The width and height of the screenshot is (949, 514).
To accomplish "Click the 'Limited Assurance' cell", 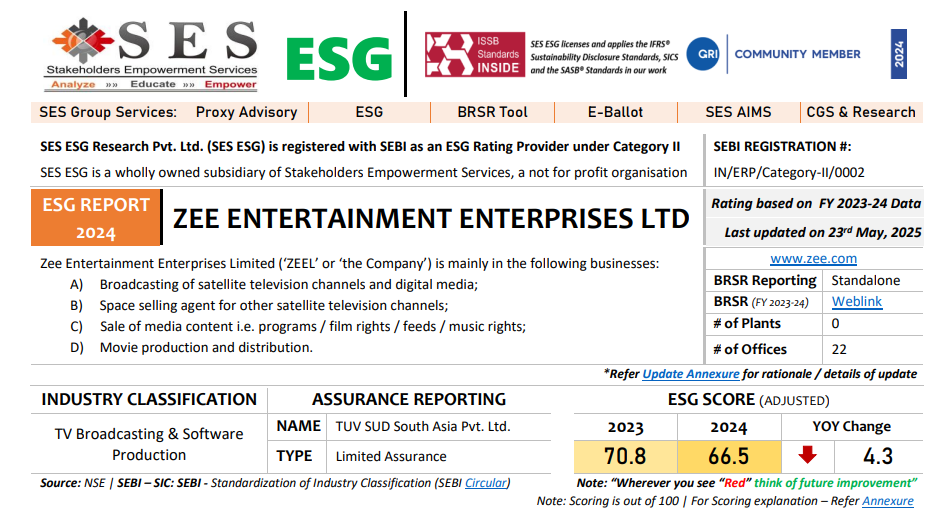I will [391, 456].
